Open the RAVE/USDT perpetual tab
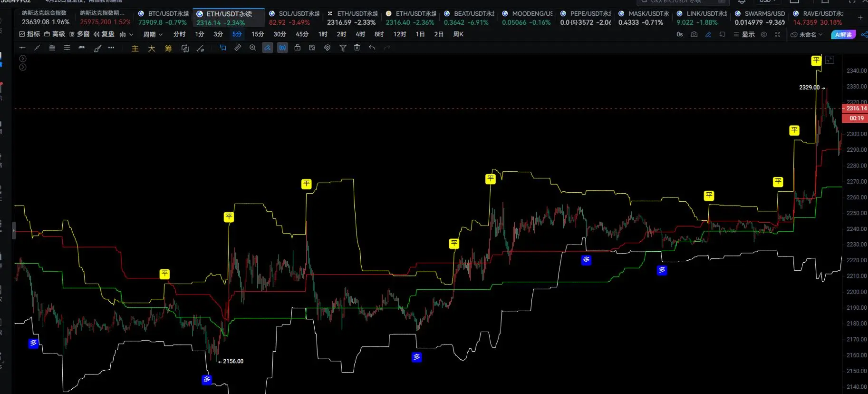The width and height of the screenshot is (868, 394). click(818, 18)
